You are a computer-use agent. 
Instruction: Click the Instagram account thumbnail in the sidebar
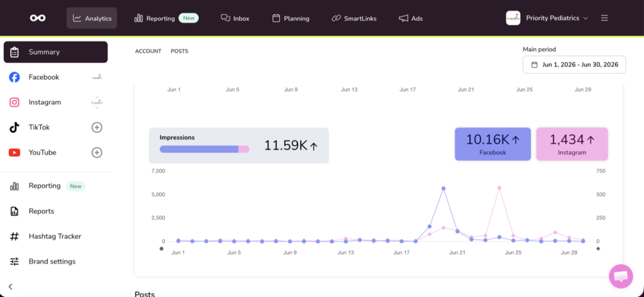96,103
